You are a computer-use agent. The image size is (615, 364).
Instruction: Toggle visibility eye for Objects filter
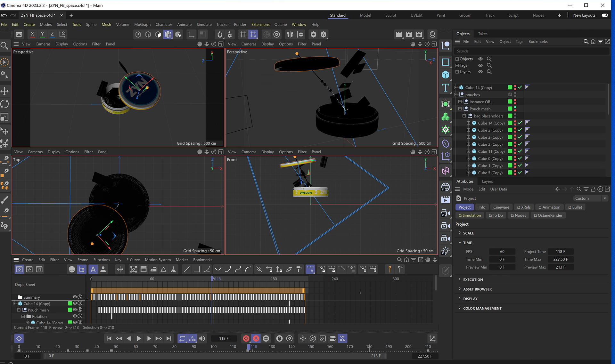(x=480, y=59)
